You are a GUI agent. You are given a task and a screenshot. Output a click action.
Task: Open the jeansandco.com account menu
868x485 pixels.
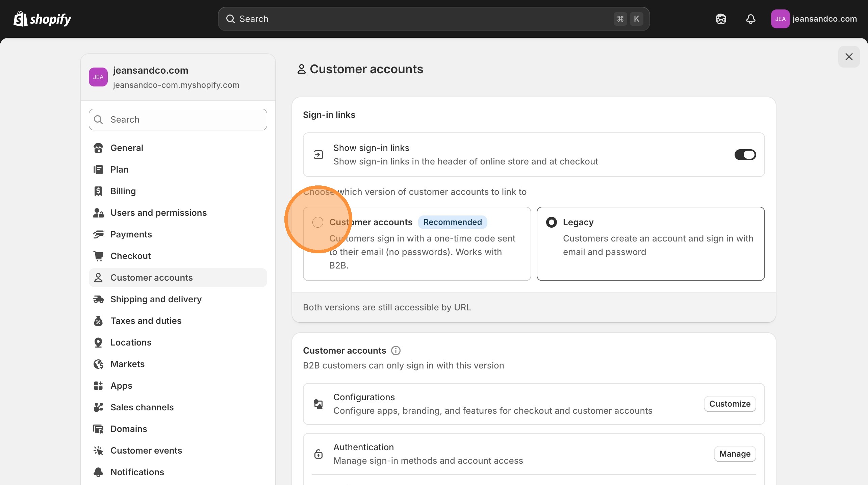[x=825, y=19]
